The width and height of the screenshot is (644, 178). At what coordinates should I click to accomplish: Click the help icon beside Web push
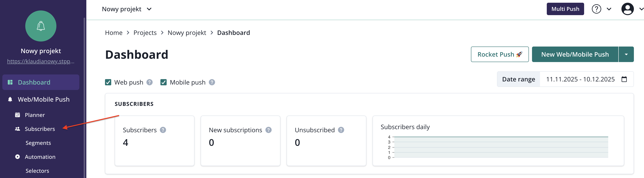150,82
